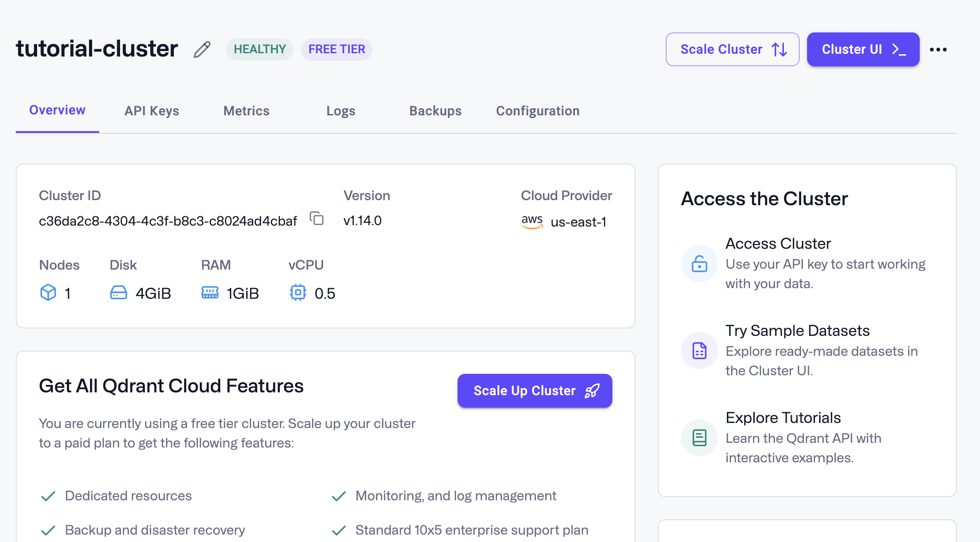Image resolution: width=980 pixels, height=542 pixels.
Task: Click the FREE TIER badge
Action: tap(337, 49)
